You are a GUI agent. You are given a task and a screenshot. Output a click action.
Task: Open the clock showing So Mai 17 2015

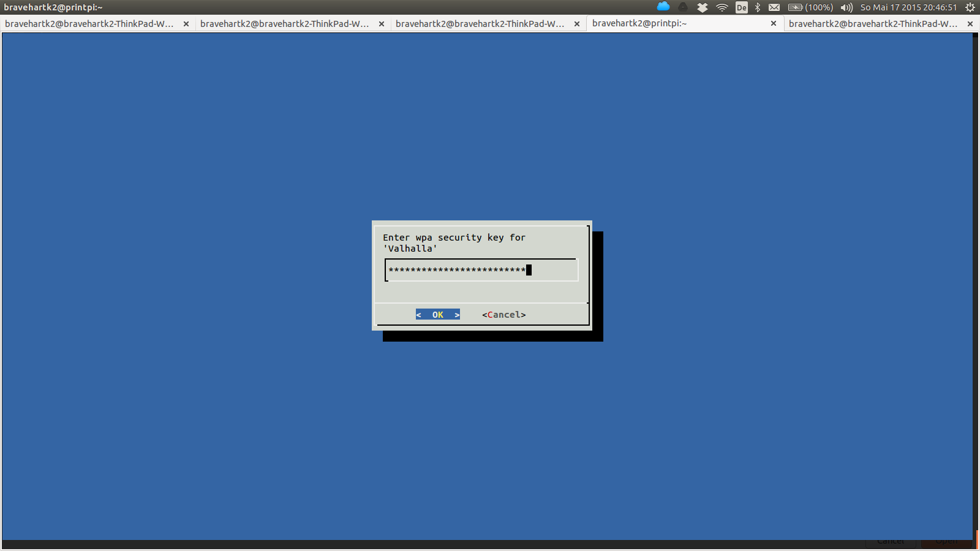pyautogui.click(x=908, y=7)
